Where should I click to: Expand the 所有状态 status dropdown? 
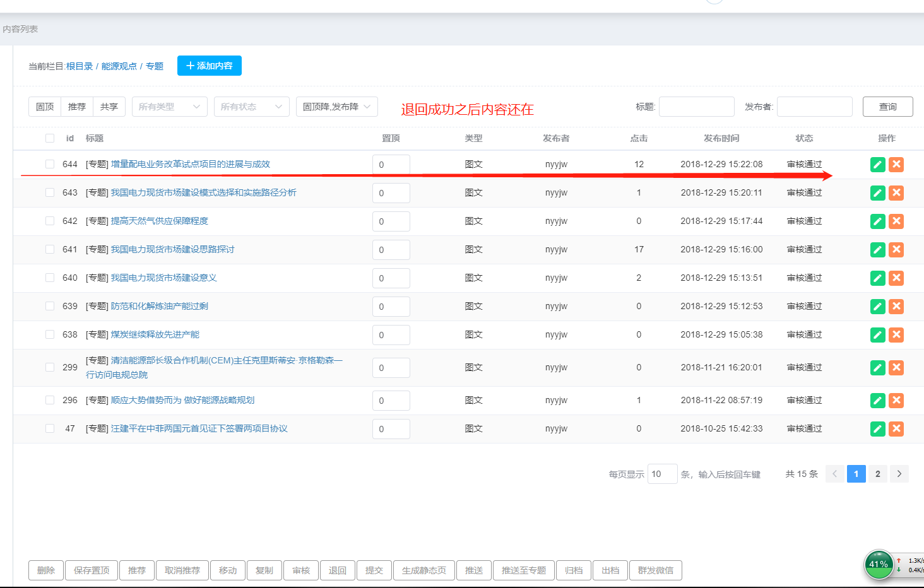[251, 107]
